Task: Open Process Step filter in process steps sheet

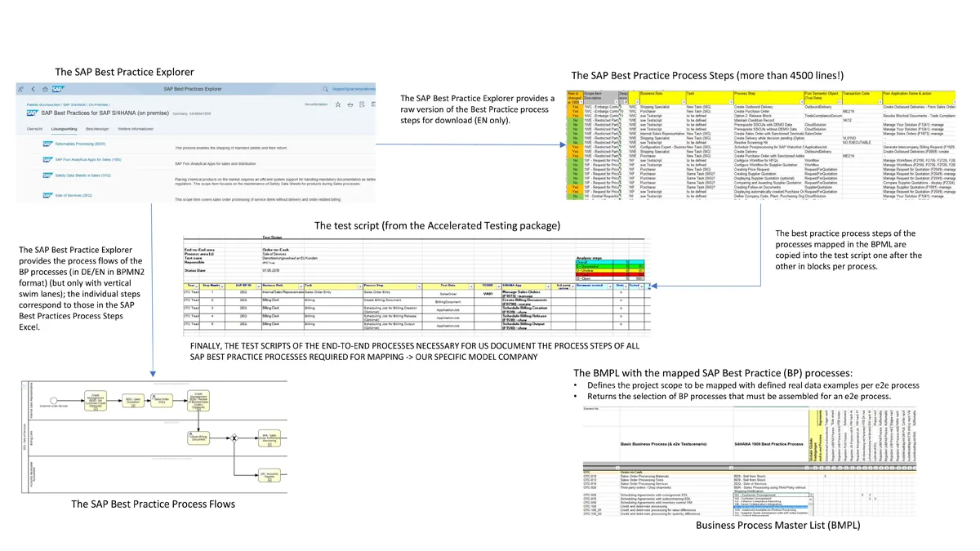Action: point(800,102)
